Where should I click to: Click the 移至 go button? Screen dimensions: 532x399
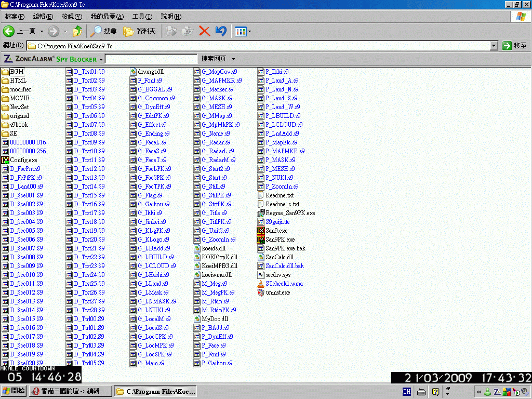[x=514, y=46]
